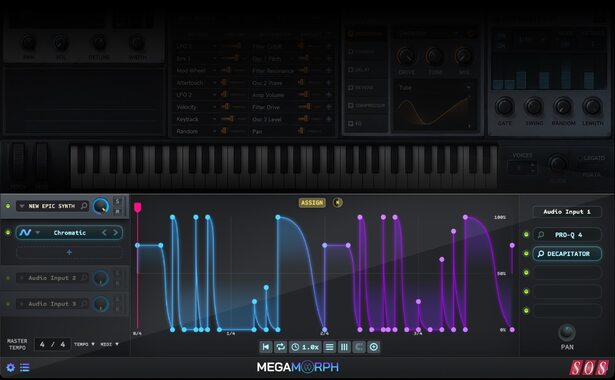Click the GATE knob in synth window

pos(504,106)
